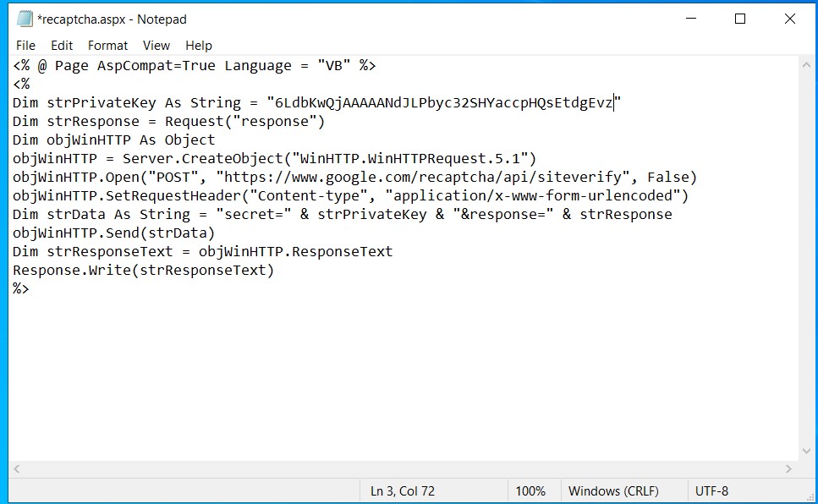Click the SetRequestHeader line
The image size is (818, 504).
(x=350, y=196)
